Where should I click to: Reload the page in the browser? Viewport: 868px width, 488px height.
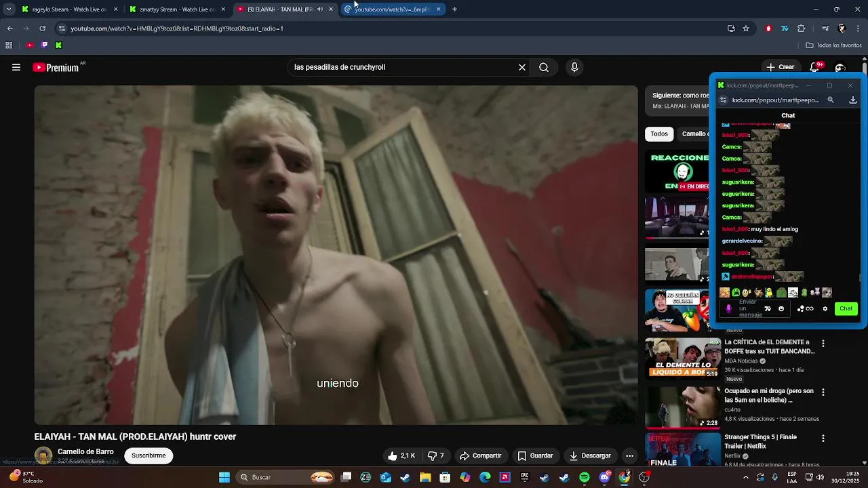point(42,28)
